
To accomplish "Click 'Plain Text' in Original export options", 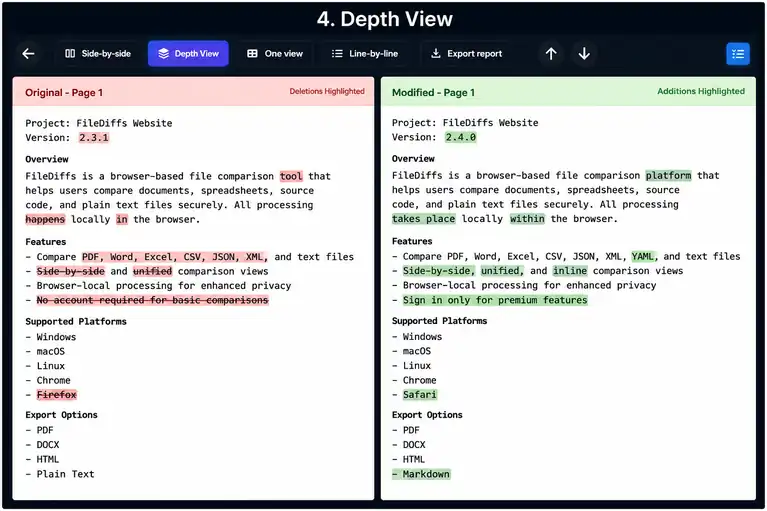I will click(65, 474).
